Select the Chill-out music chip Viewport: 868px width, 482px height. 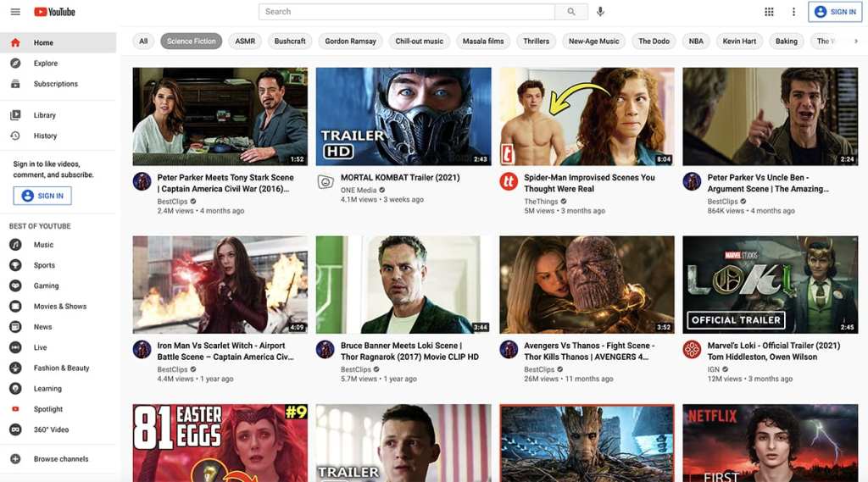coord(419,41)
